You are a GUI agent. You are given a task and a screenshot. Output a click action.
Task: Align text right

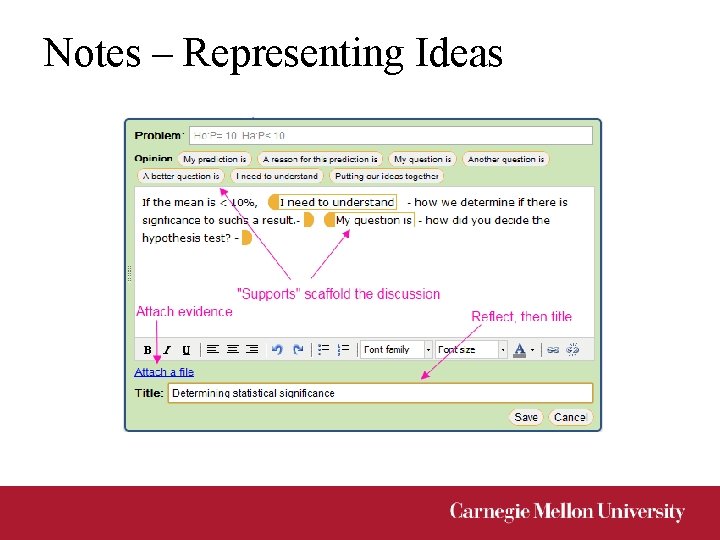point(252,349)
